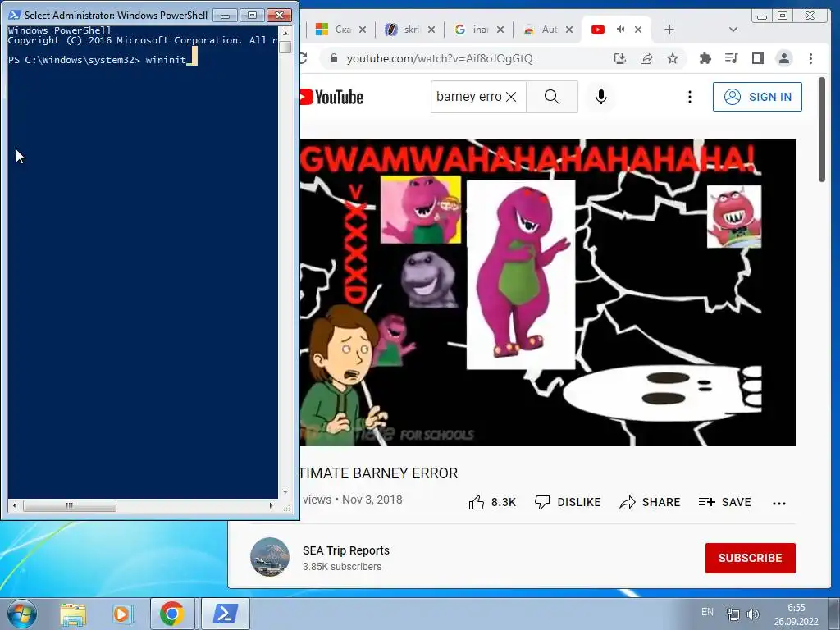Share the video via SHARE button
The image size is (840, 630).
click(650, 503)
